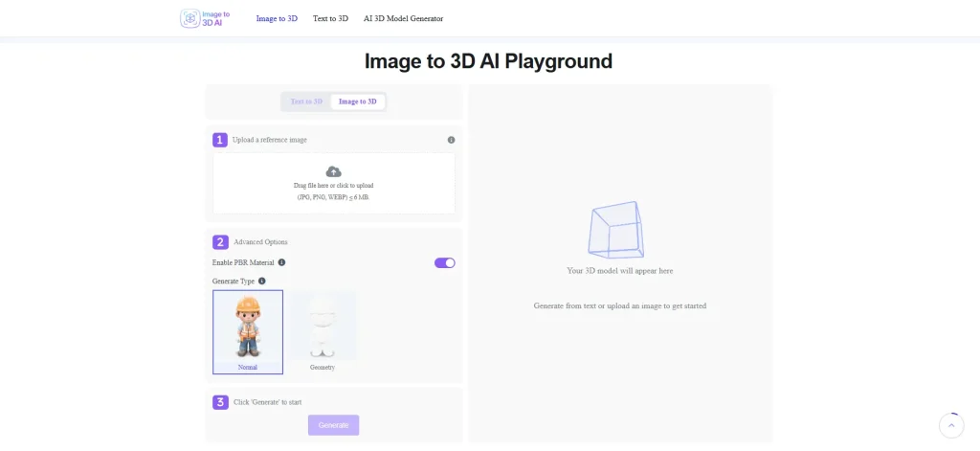
Task: Click the Generate button
Action: pos(334,425)
